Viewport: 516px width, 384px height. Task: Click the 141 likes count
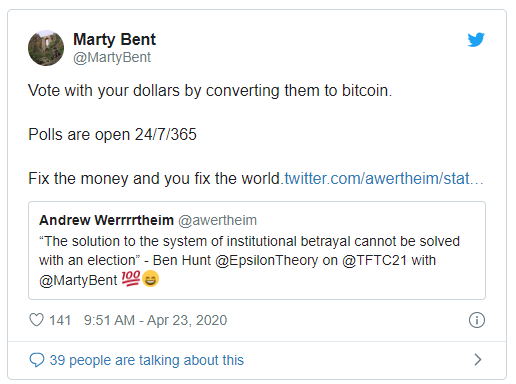60,320
